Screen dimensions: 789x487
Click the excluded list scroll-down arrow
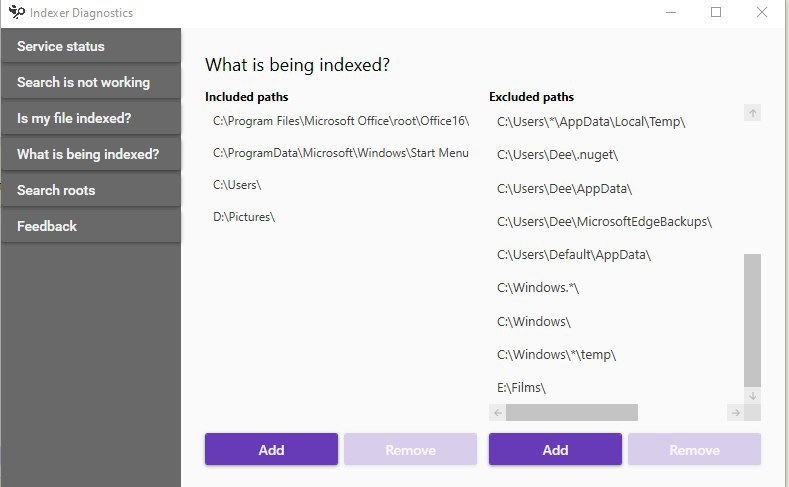(x=752, y=396)
